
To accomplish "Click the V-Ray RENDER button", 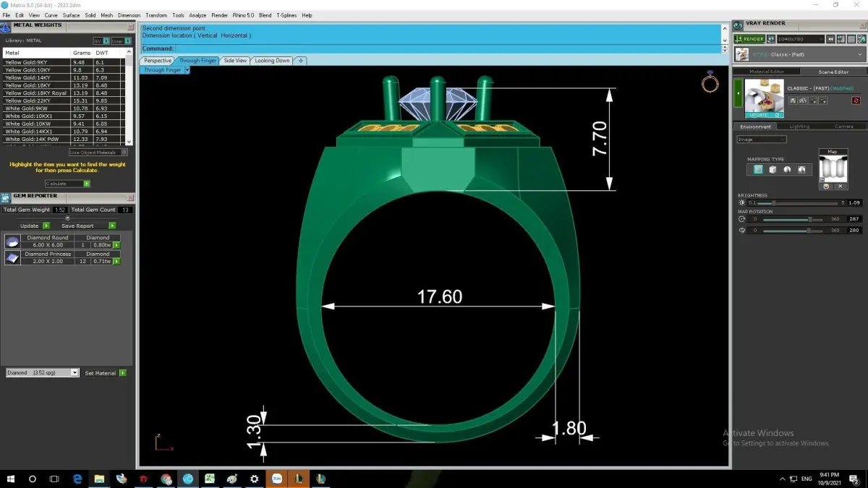I will click(x=749, y=39).
